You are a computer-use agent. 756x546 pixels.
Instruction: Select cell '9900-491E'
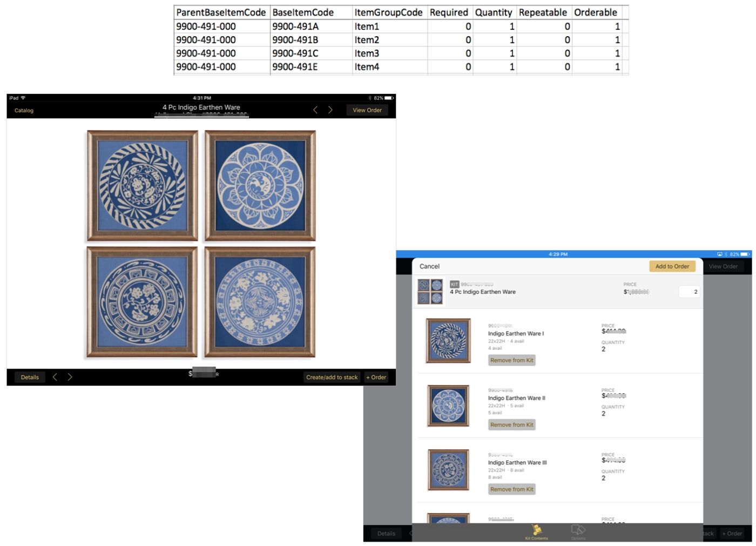(x=310, y=67)
